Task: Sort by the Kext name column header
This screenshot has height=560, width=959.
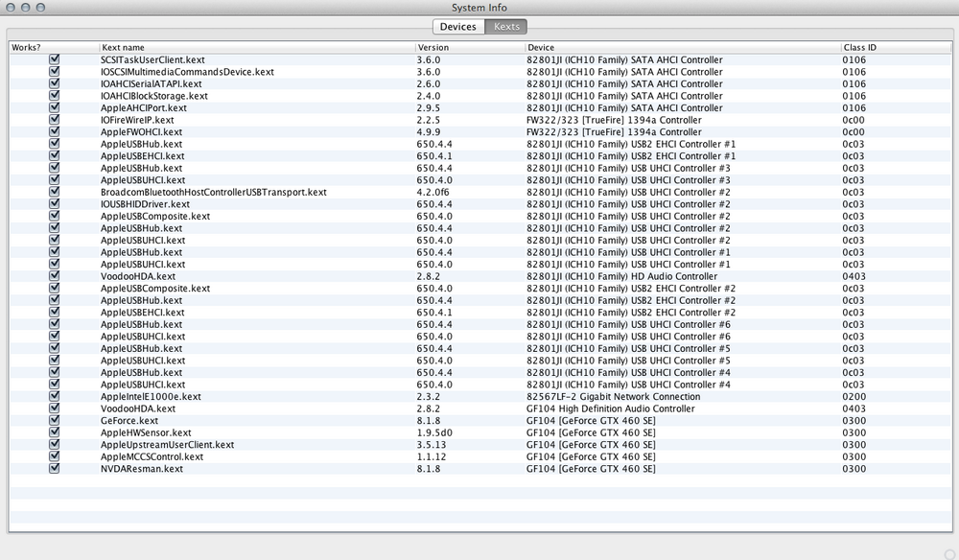Action: coord(256,47)
